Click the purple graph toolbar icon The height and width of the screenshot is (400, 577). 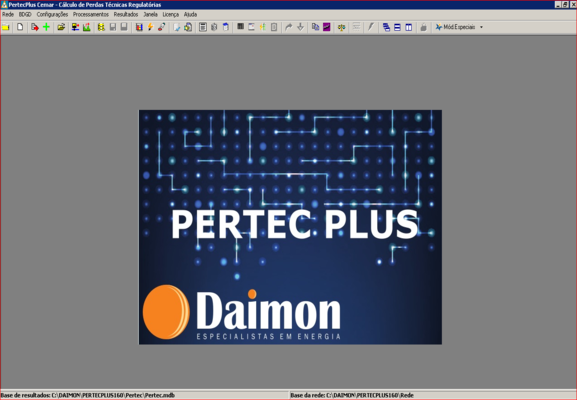coord(326,27)
